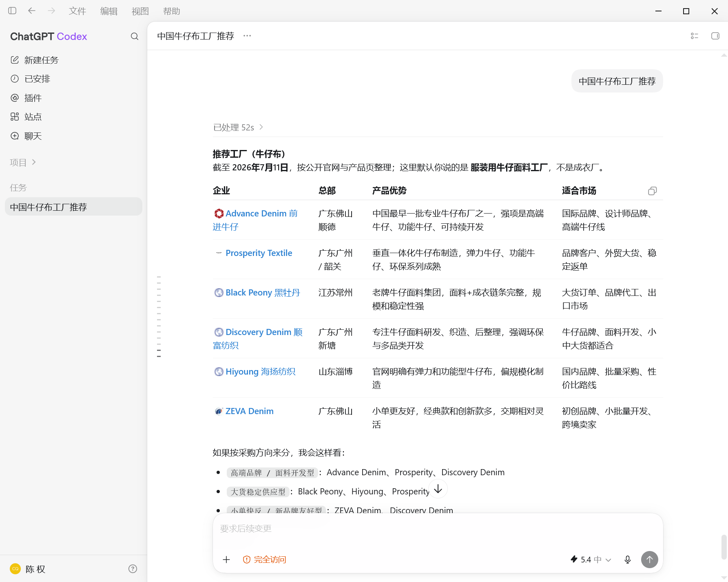Click the 山东淄博 cell
The width and height of the screenshot is (728, 582).
[x=335, y=372]
